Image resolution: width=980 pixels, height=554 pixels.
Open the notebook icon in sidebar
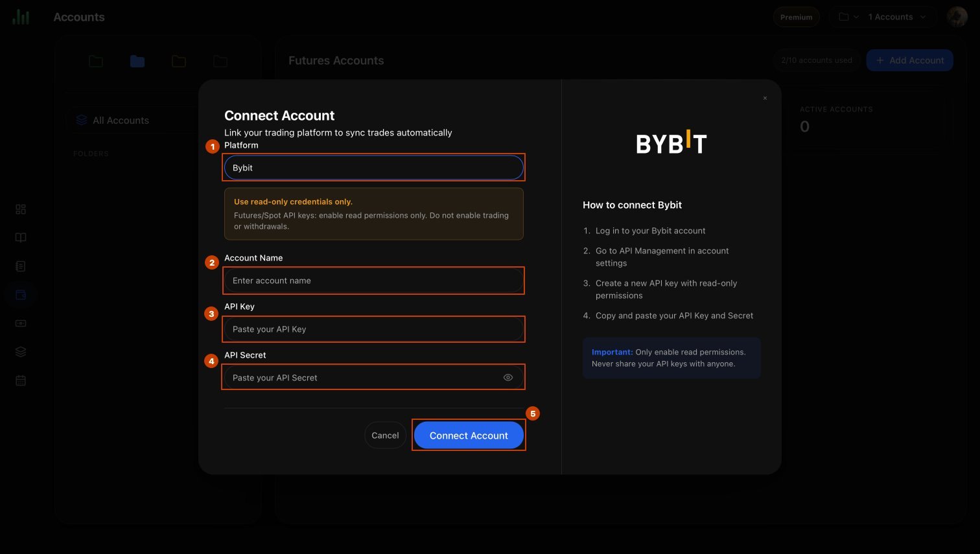click(x=21, y=266)
